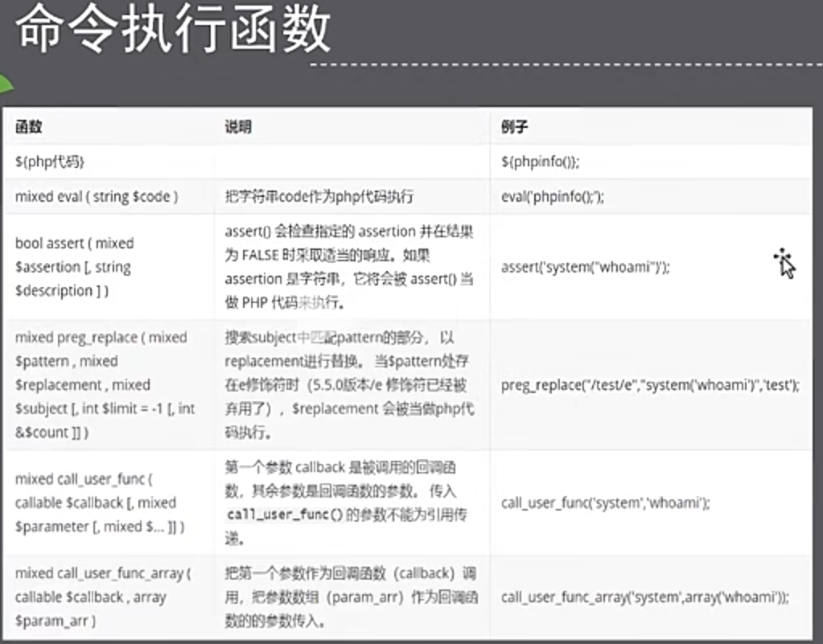Click the mixed call_user_func_array signature cell
The width and height of the screenshot is (823, 644).
click(x=102, y=597)
